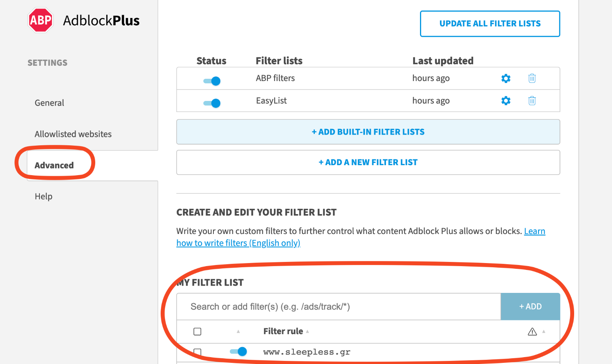Click the + ADD filter button
Screen dimensions: 612x364
point(530,307)
